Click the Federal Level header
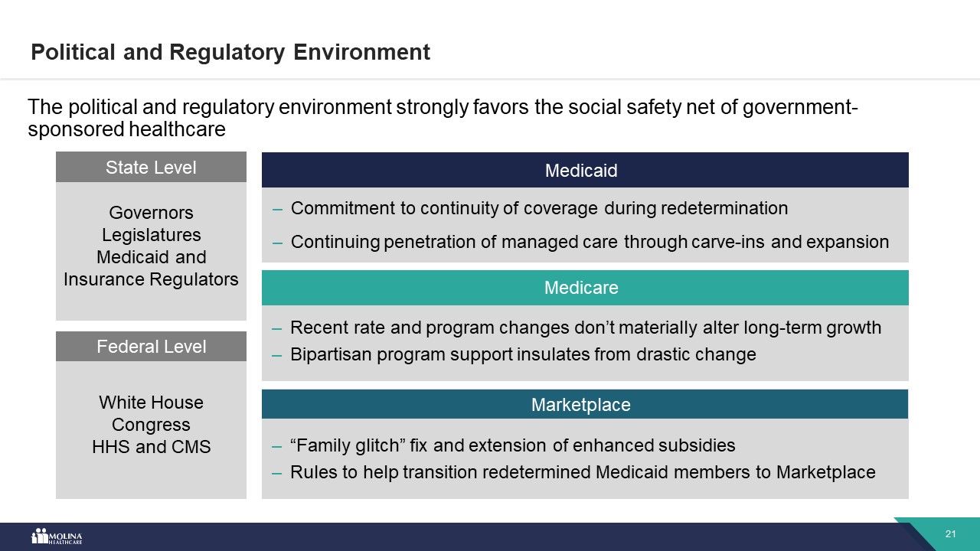 [151, 347]
